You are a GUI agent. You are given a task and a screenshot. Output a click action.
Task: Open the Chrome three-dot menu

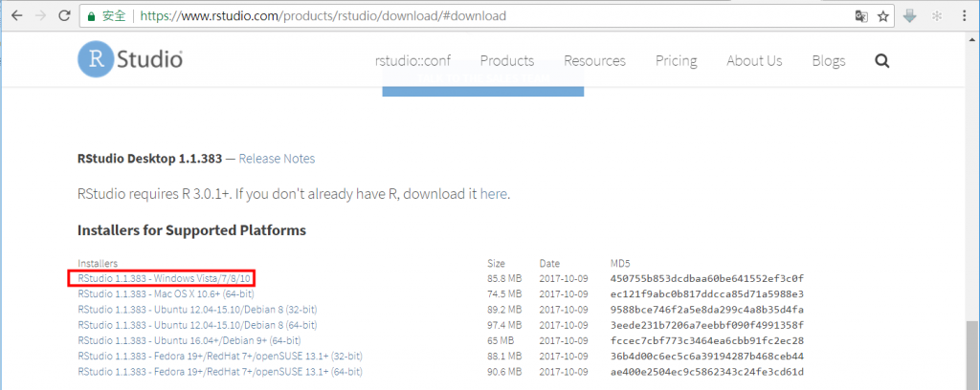coord(965,16)
